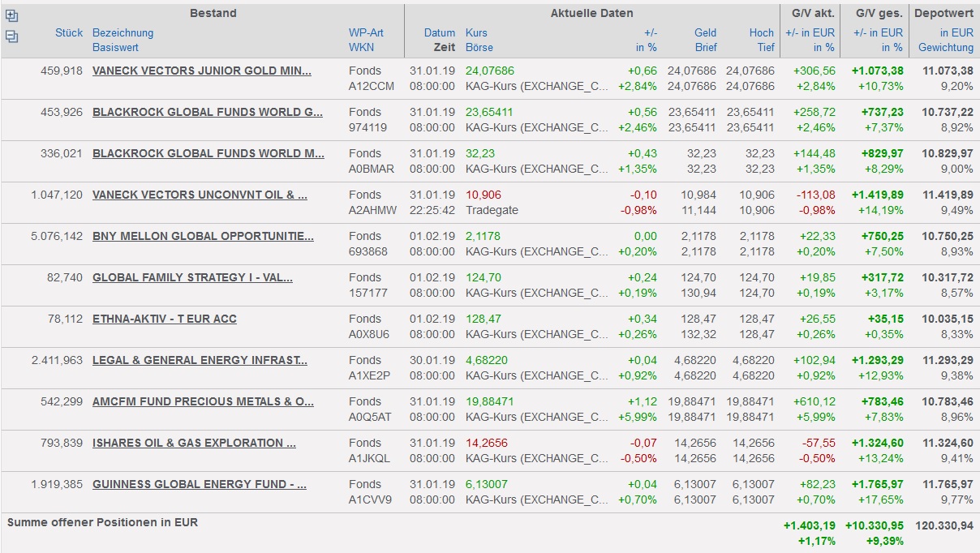Click the total Depotwert 120.330,94

(x=943, y=525)
